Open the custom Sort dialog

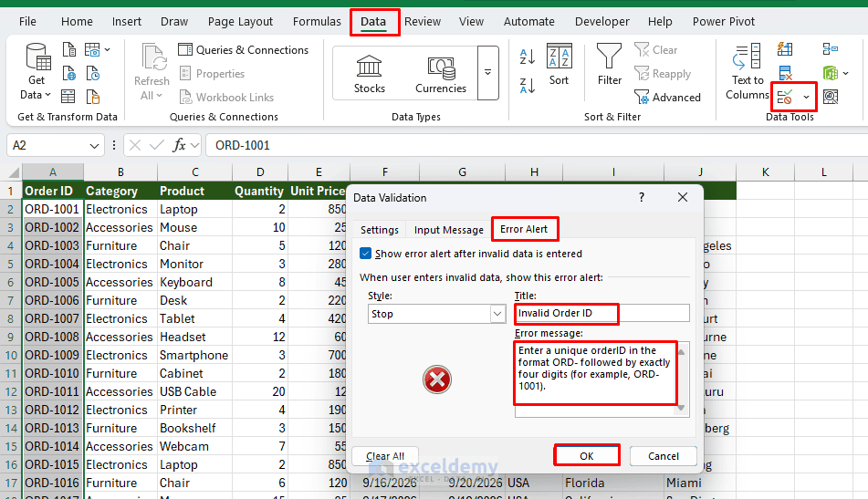click(559, 65)
